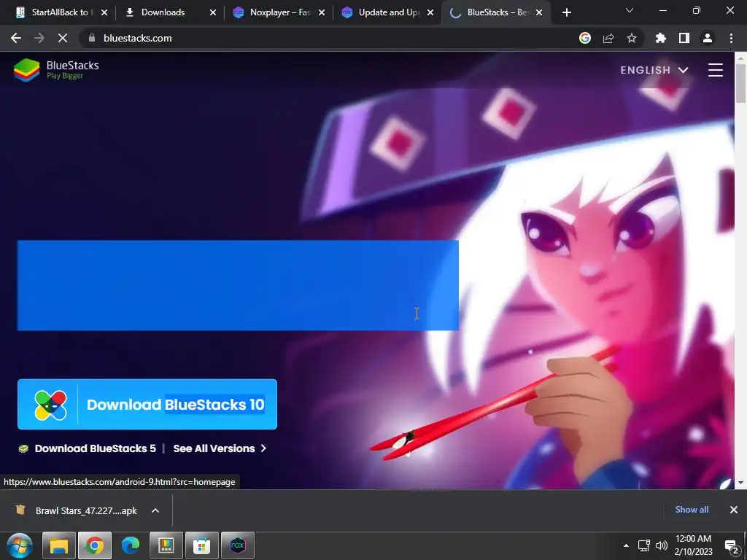747x560 pixels.
Task: Bookmark this page with the star icon
Action: pyautogui.click(x=632, y=38)
